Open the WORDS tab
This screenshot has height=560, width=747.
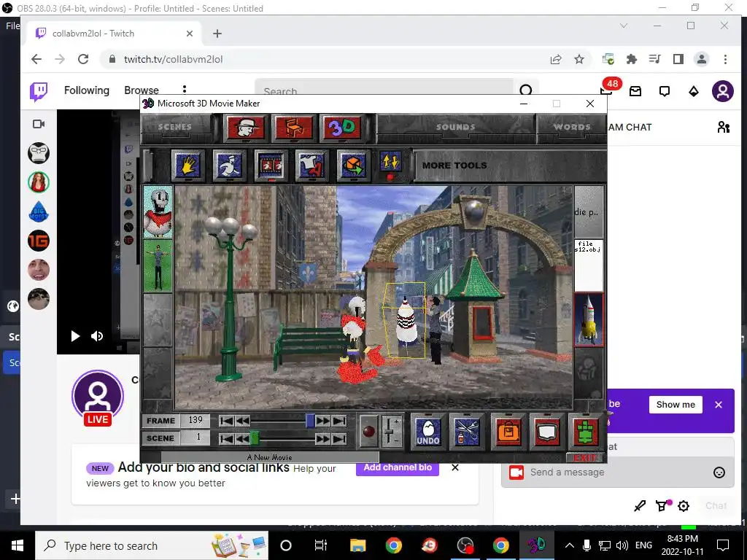tap(572, 127)
